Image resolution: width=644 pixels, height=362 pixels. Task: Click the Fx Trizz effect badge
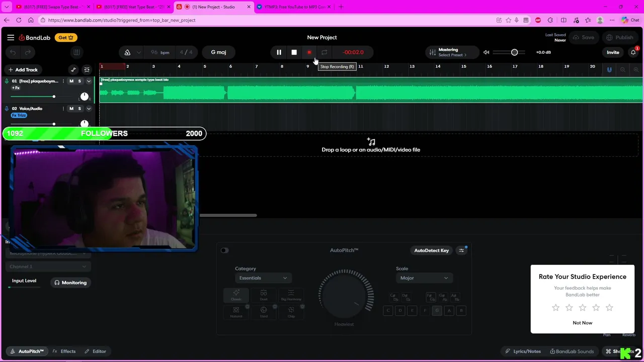[x=19, y=116]
